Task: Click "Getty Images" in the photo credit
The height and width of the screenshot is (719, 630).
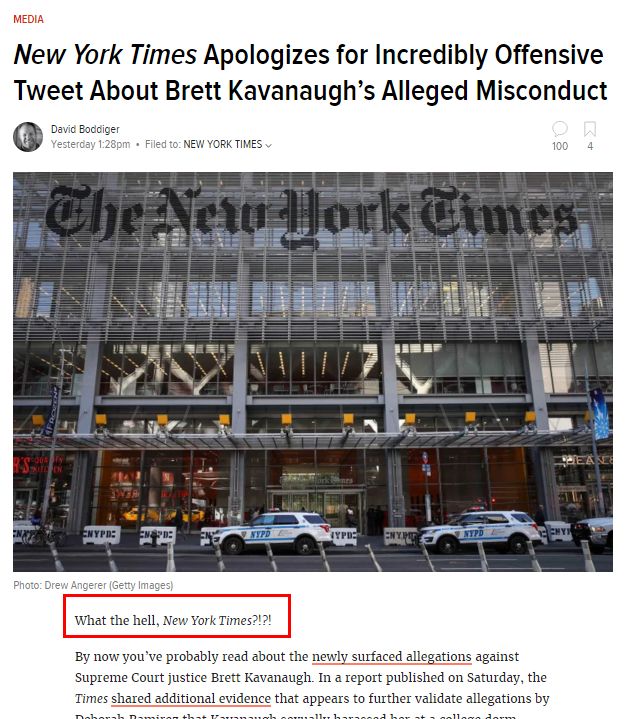Action: (143, 585)
